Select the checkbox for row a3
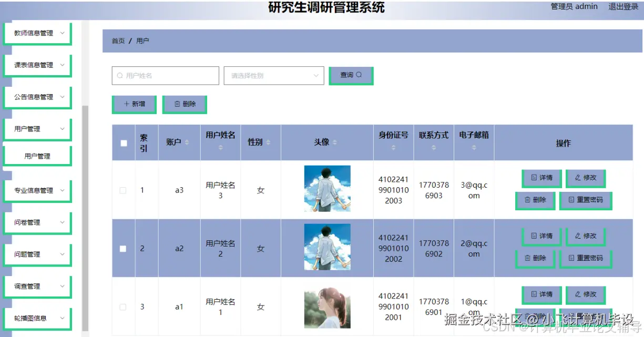Viewport: 644px width, 337px height. tap(123, 190)
